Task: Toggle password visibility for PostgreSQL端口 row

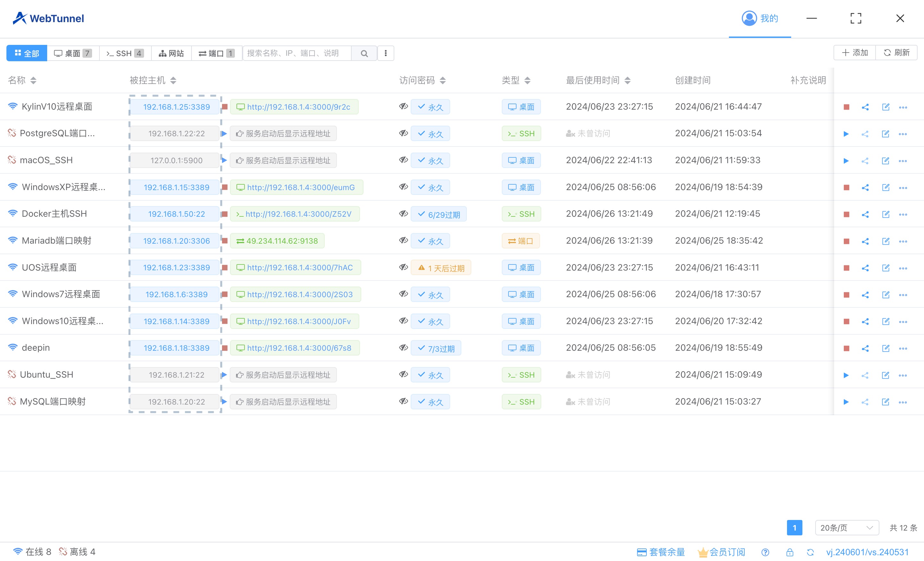Action: point(404,133)
